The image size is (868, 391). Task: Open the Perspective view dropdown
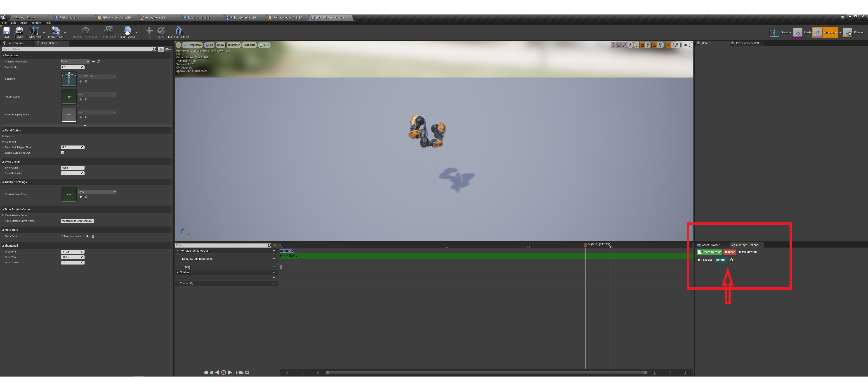[x=193, y=45]
